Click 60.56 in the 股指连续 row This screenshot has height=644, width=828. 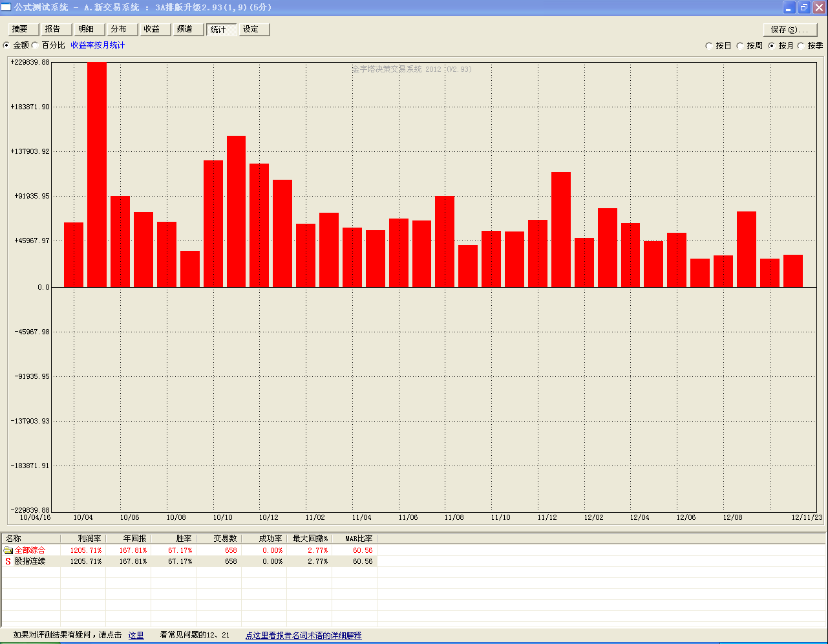[x=363, y=561]
